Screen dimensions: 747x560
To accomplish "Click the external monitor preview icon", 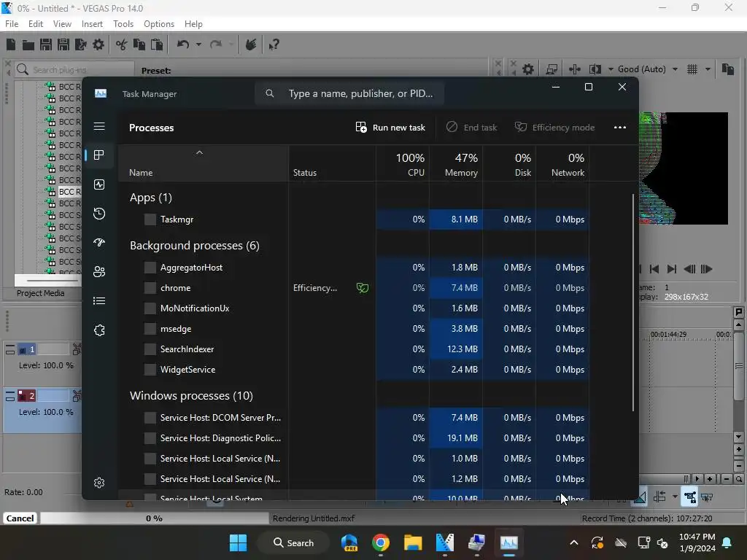I will [551, 69].
